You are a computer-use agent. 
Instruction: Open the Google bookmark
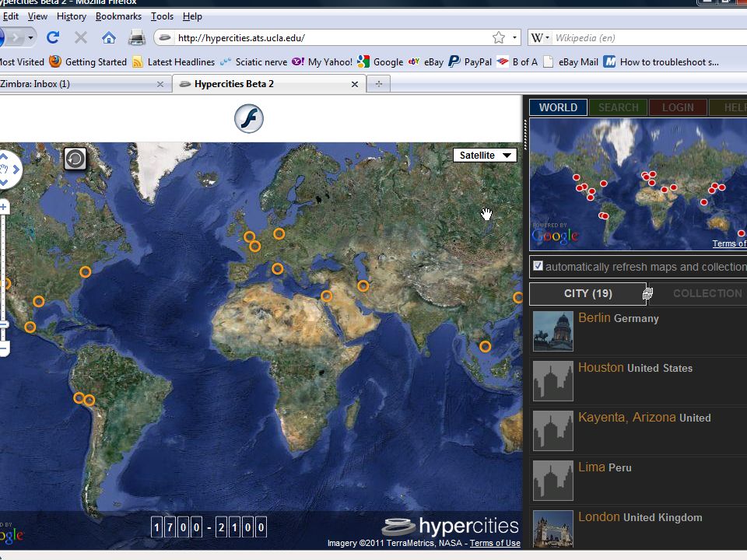pos(381,62)
